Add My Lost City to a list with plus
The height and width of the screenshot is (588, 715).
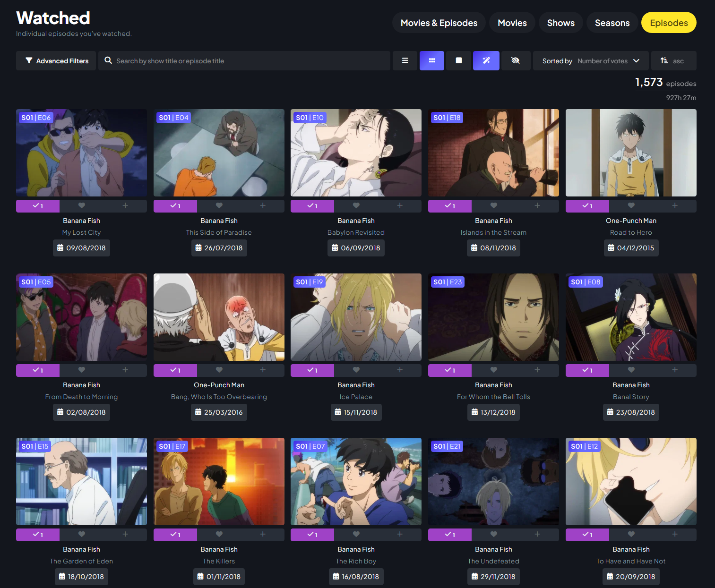[125, 206]
